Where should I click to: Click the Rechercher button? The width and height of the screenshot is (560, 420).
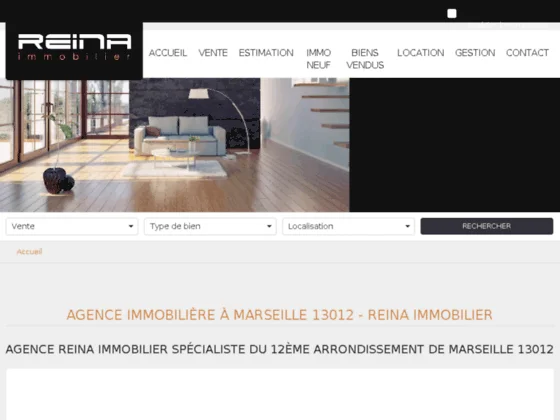(487, 226)
